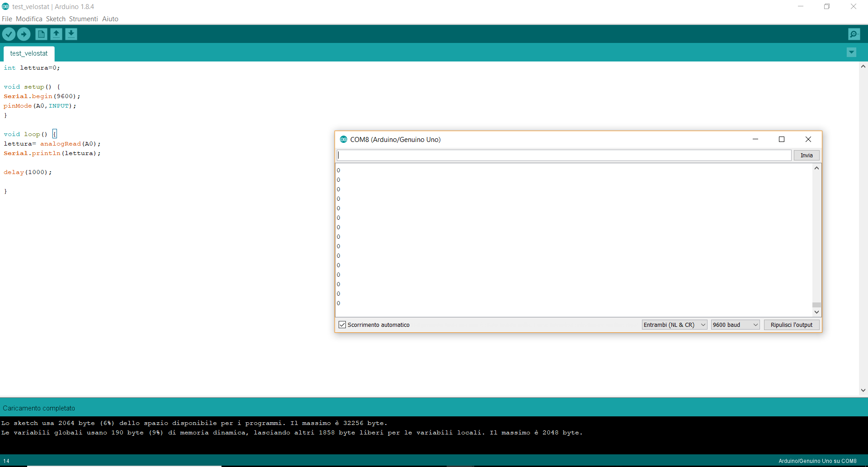Click the serial output scrollbar thumb
Screen dimensions: 868x467
816,305
